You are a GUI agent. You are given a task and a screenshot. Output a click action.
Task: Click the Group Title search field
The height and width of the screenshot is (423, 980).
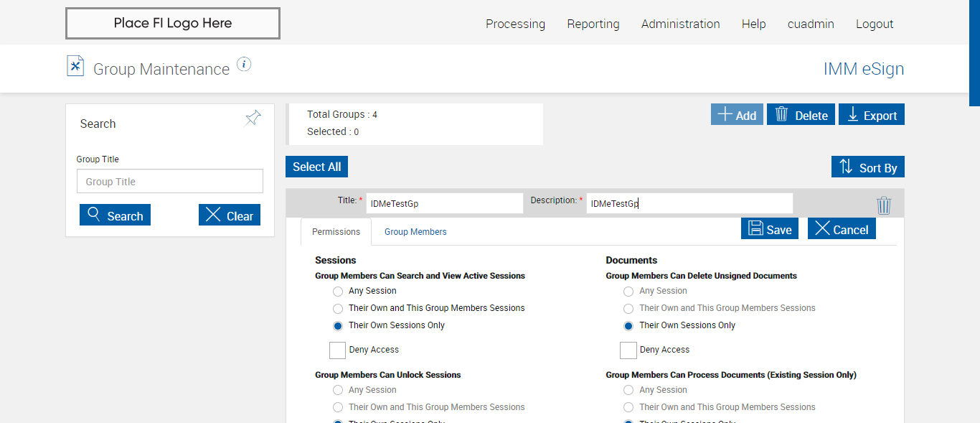click(170, 182)
